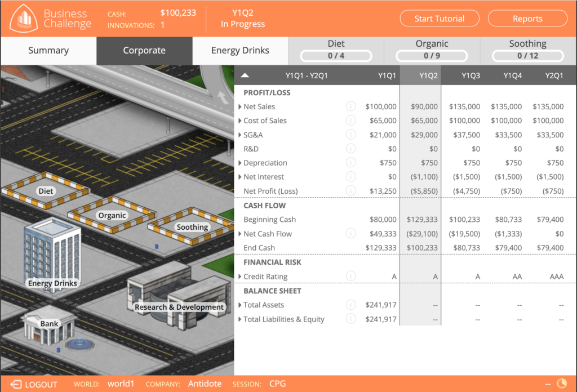The height and width of the screenshot is (392, 577).
Task: Open the Energy Drinks tab
Action: (240, 51)
